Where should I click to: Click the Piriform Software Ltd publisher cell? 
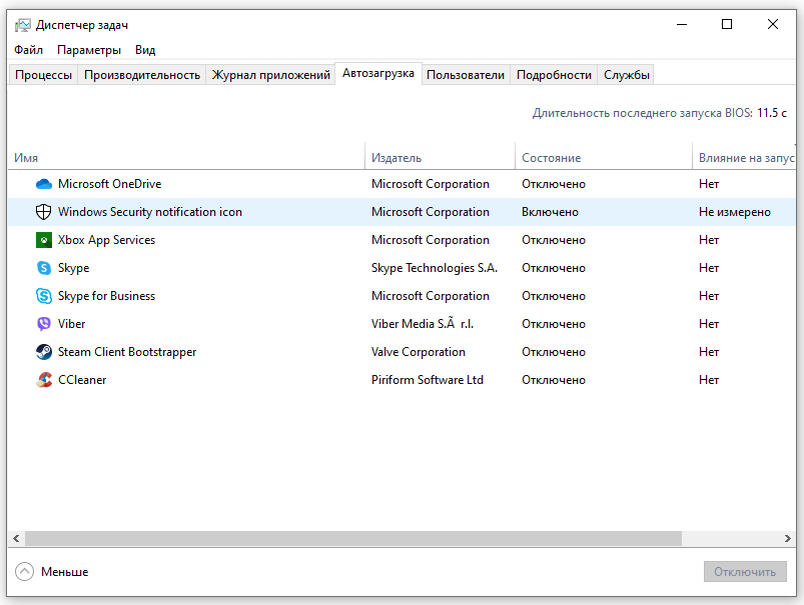(427, 380)
